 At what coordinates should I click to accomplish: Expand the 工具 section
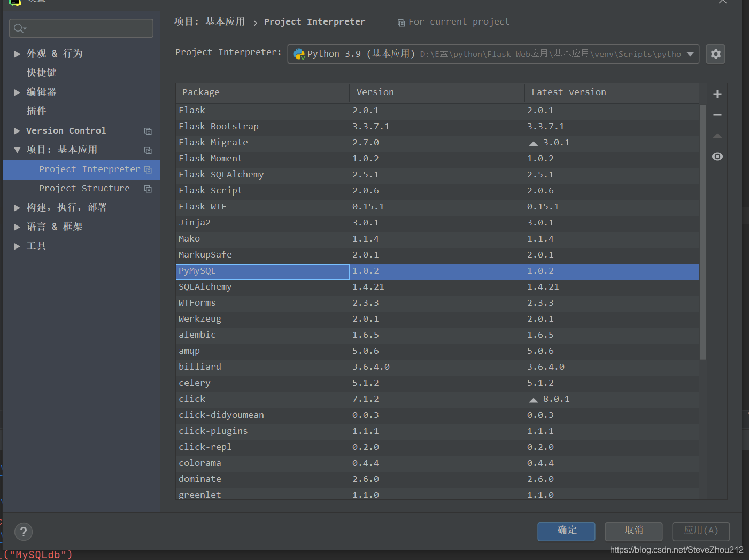[x=17, y=246]
